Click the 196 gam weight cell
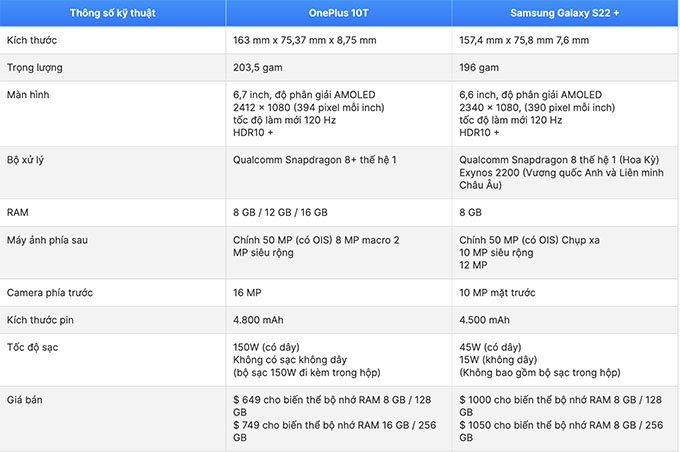Viewport: 680px width, 452px height. 479,68
